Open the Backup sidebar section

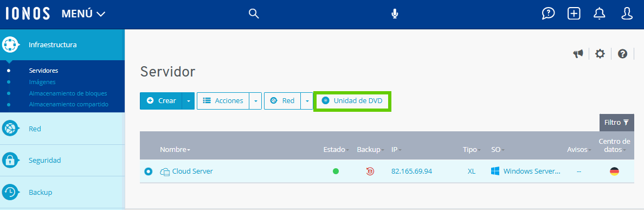pos(40,192)
